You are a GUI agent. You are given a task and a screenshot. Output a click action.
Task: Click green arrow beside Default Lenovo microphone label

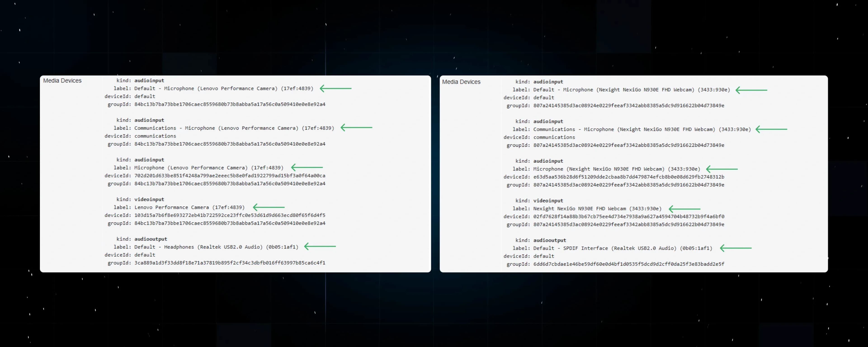click(335, 88)
